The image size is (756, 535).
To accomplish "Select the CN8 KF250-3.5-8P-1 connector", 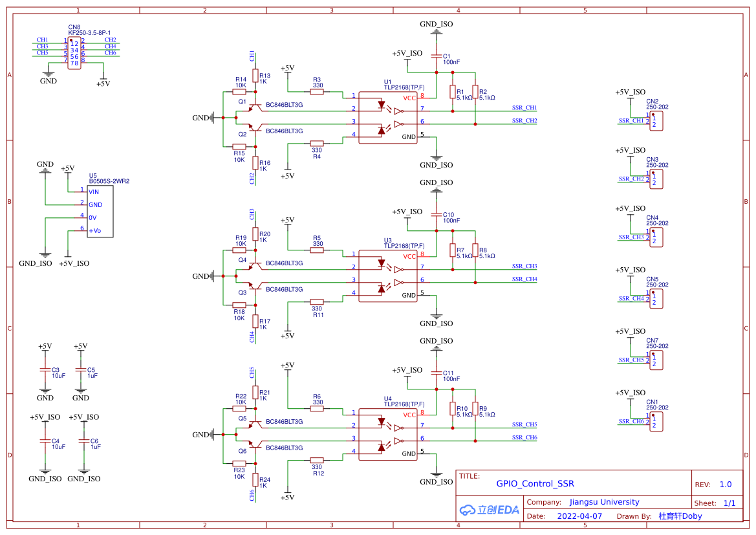I will (74, 54).
